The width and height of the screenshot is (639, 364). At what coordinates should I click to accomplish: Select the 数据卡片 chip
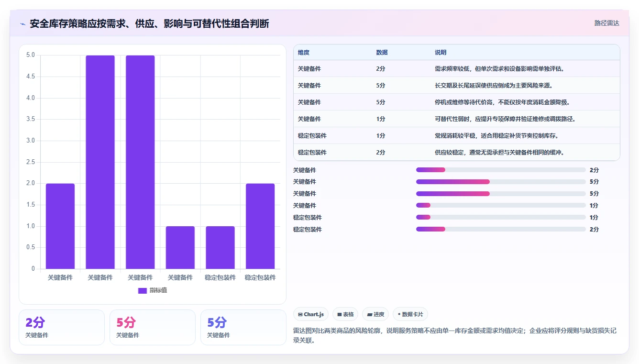410,314
